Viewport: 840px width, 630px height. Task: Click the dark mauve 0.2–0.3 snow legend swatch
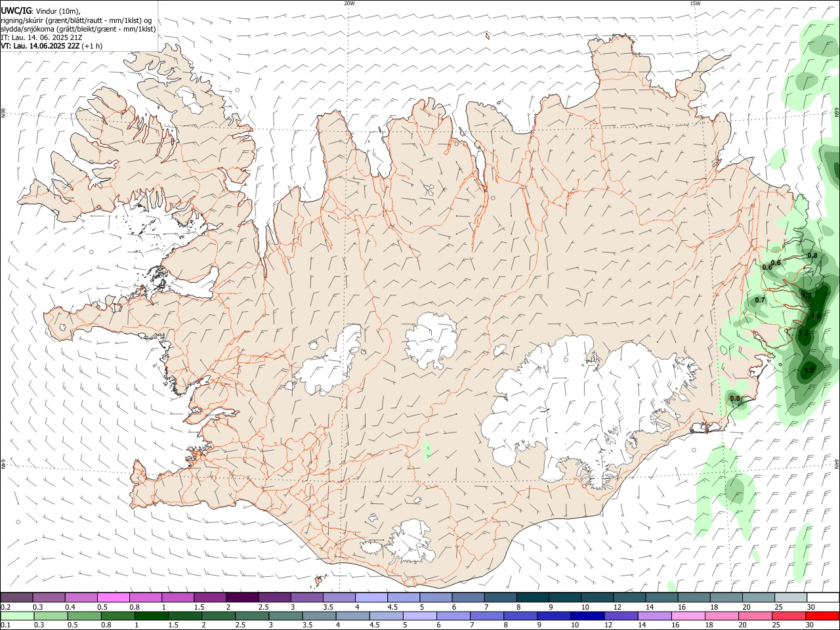coord(17,597)
